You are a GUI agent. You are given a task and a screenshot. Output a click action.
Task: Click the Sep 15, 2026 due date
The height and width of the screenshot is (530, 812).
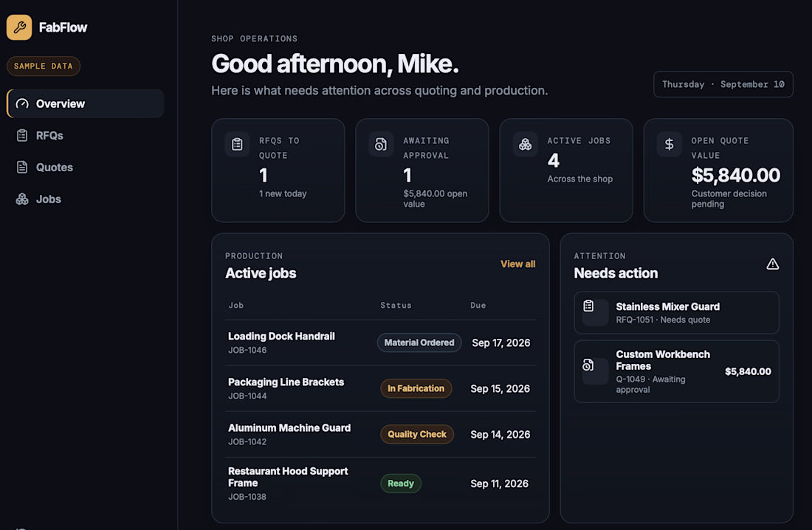tap(500, 388)
